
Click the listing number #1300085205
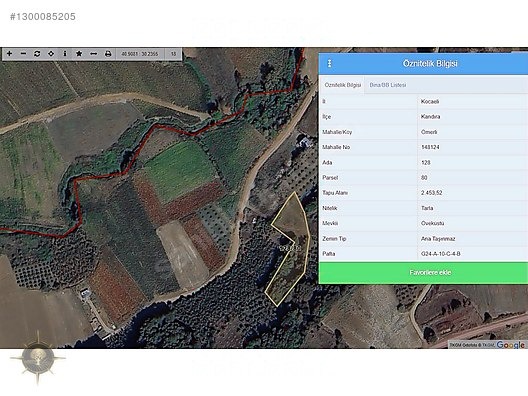point(43,16)
